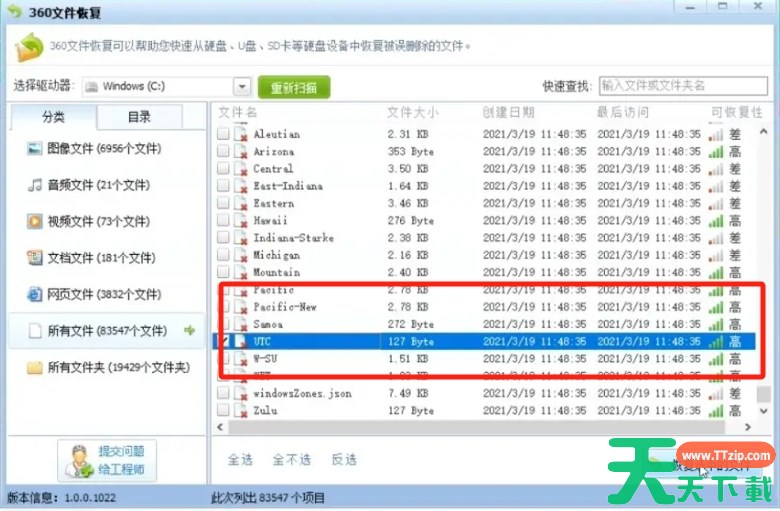Tick the checkbox for Eastern
This screenshot has height=511, width=780.
(223, 203)
